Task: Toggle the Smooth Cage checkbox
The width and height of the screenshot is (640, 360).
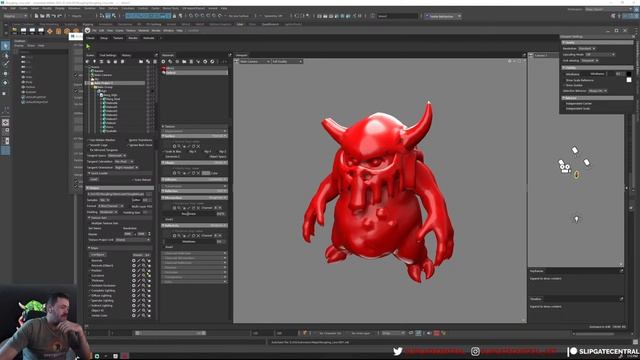Action: pos(88,145)
